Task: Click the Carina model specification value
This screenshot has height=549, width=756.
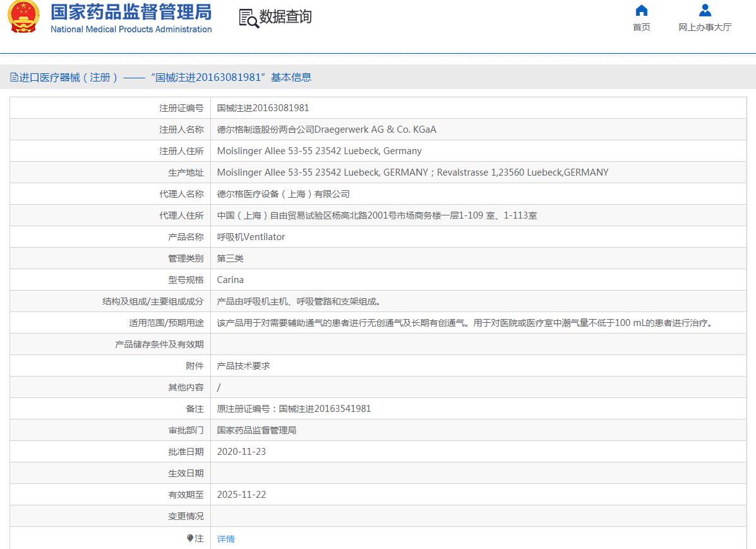Action: coord(230,280)
